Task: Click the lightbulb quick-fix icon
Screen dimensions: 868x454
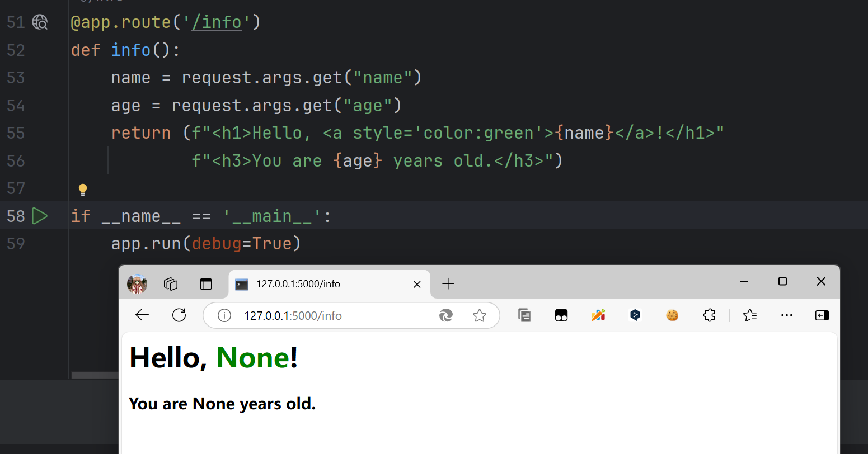Action: (x=83, y=190)
